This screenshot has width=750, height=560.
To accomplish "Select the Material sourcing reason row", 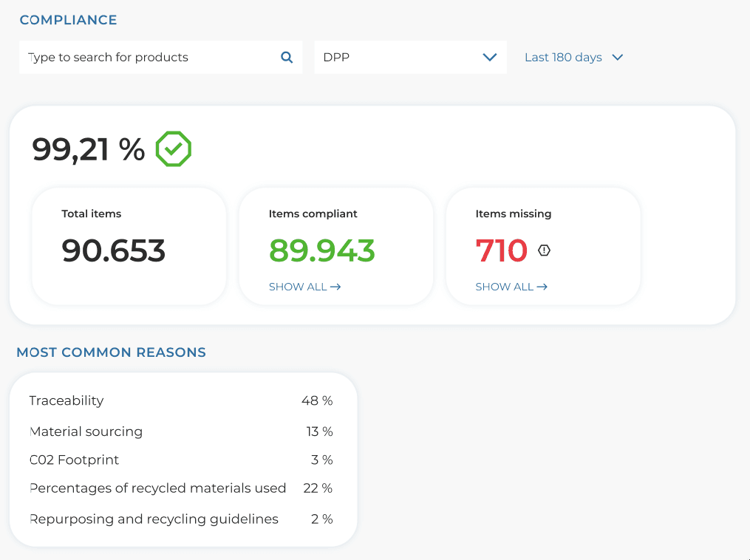I will [180, 431].
